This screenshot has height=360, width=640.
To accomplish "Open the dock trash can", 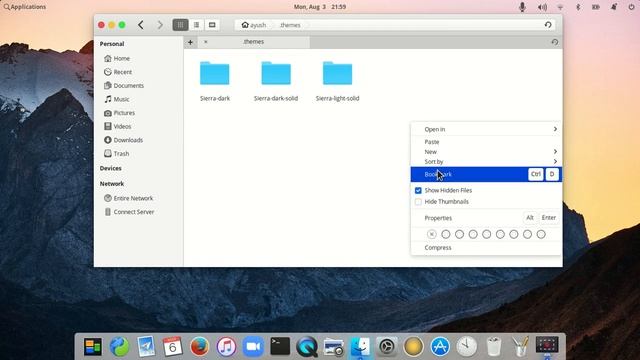I will pos(493,347).
